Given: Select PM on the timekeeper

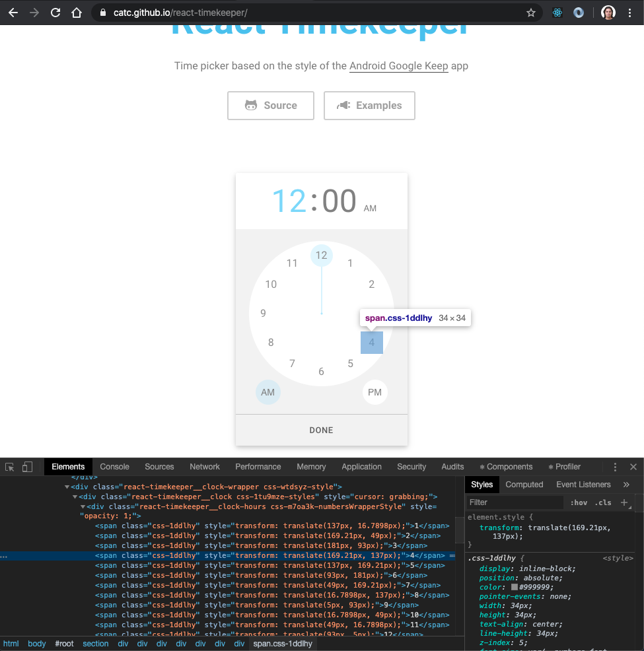Looking at the screenshot, I should tap(375, 392).
